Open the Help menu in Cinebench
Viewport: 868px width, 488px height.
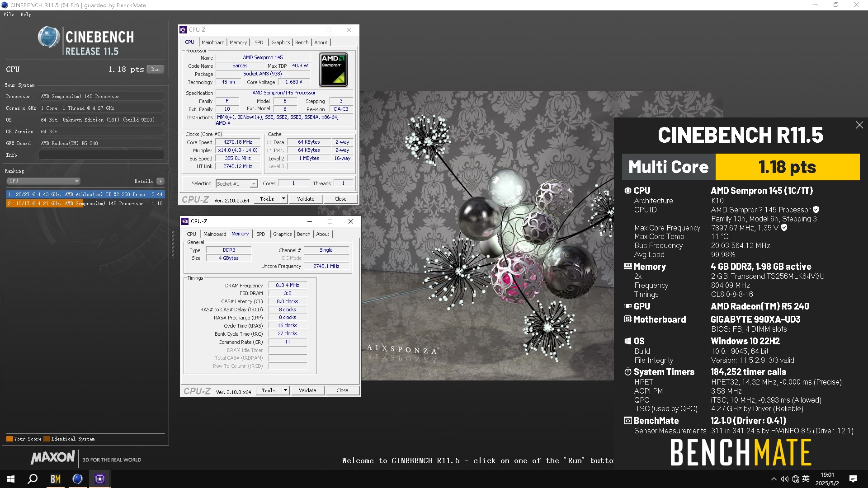tap(26, 14)
